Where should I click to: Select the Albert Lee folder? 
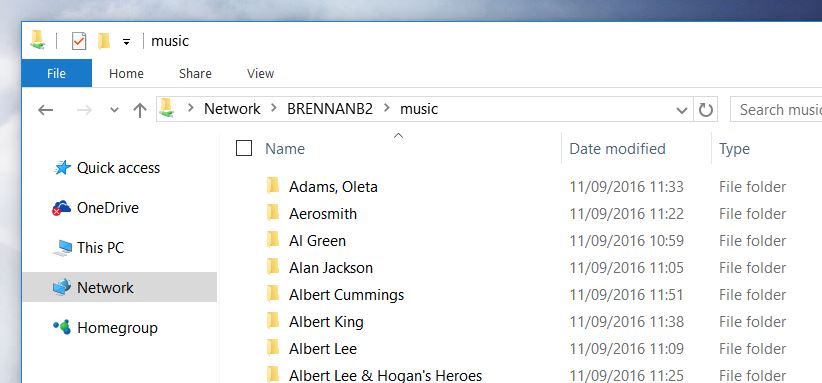pos(323,349)
